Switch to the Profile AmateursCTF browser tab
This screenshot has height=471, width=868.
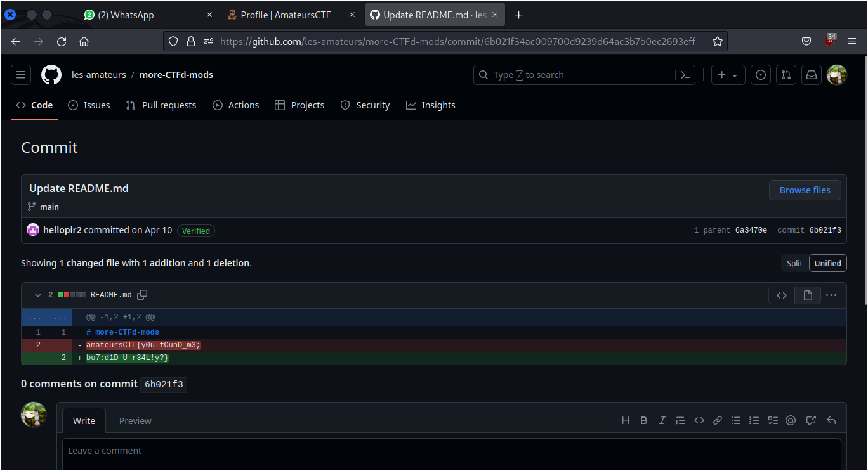tap(291, 15)
